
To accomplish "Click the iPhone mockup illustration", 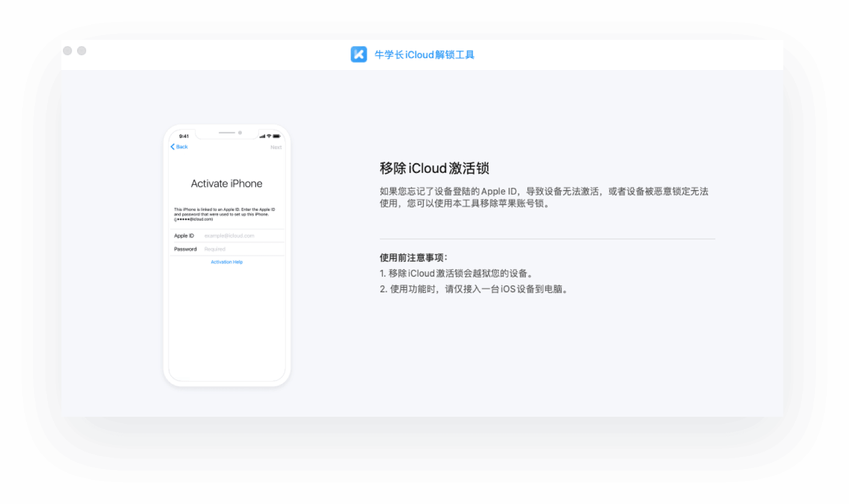I will 227,255.
